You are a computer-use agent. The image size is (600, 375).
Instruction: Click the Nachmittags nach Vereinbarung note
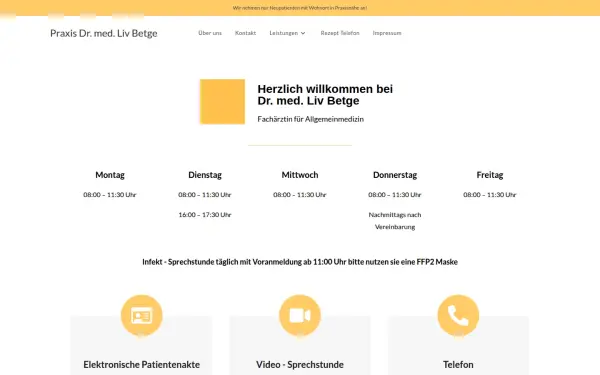click(x=395, y=221)
